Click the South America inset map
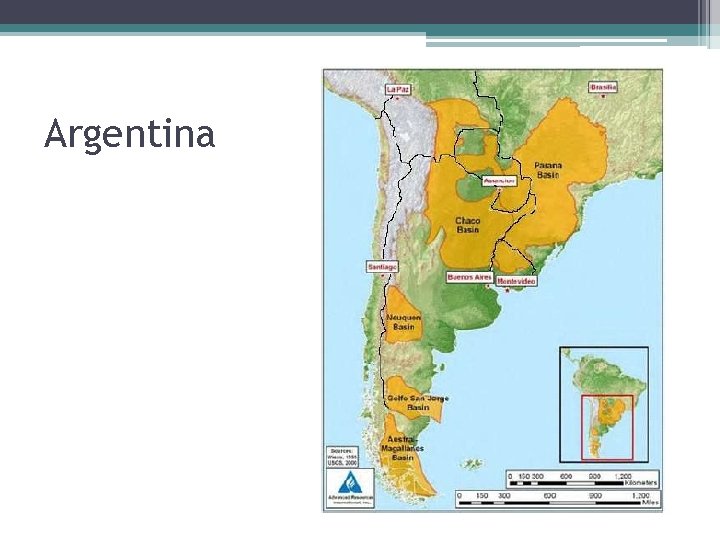Viewport: 720px width, 540px height. click(x=604, y=405)
